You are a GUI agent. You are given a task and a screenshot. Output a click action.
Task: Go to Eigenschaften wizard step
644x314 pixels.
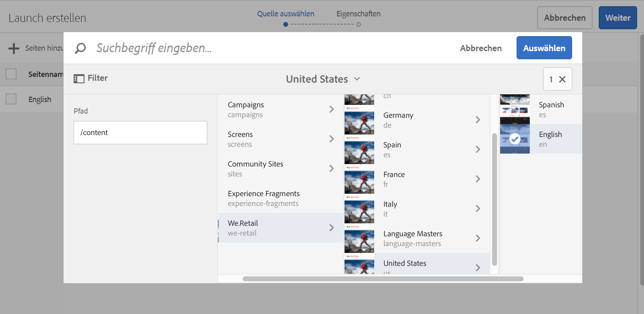pos(358,14)
